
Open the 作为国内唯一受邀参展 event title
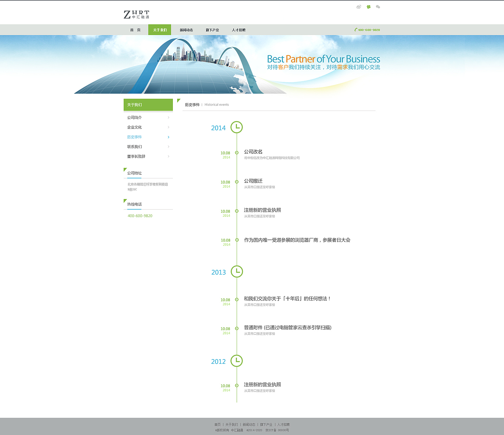(297, 240)
